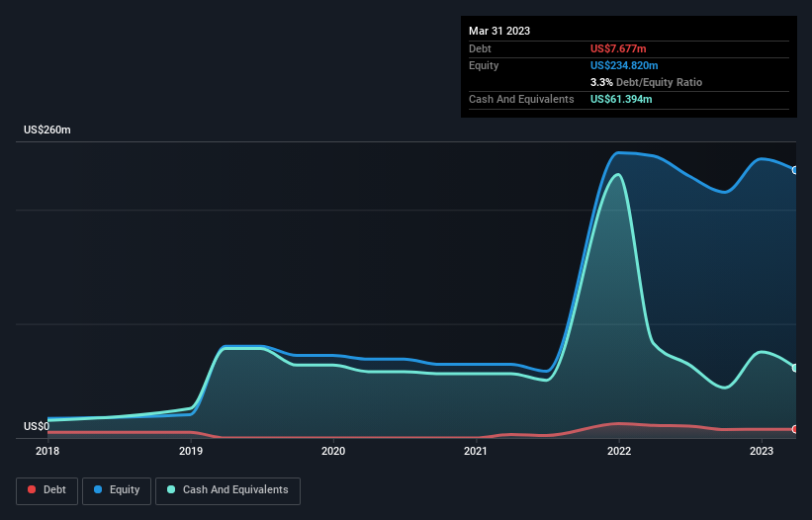Click the US$260m axis label

tap(47, 130)
